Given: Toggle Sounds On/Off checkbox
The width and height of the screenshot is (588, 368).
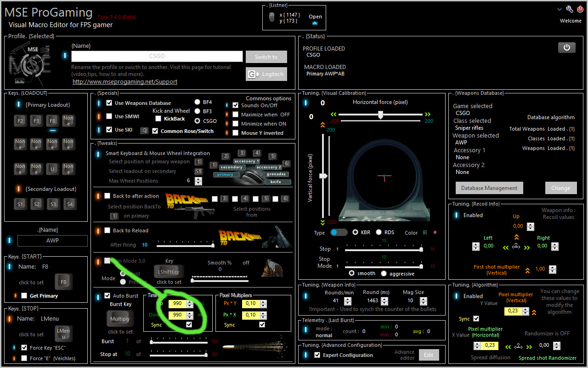Looking at the screenshot, I should tap(236, 105).
